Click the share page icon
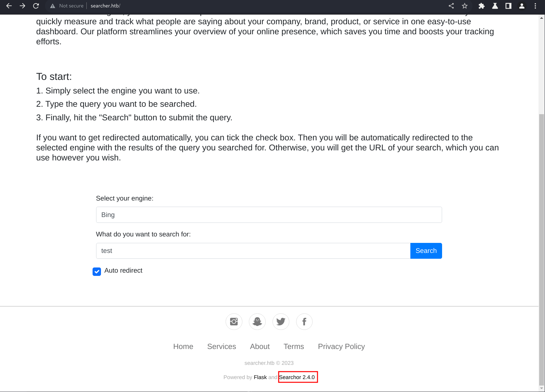The height and width of the screenshot is (392, 545). pyautogui.click(x=451, y=6)
